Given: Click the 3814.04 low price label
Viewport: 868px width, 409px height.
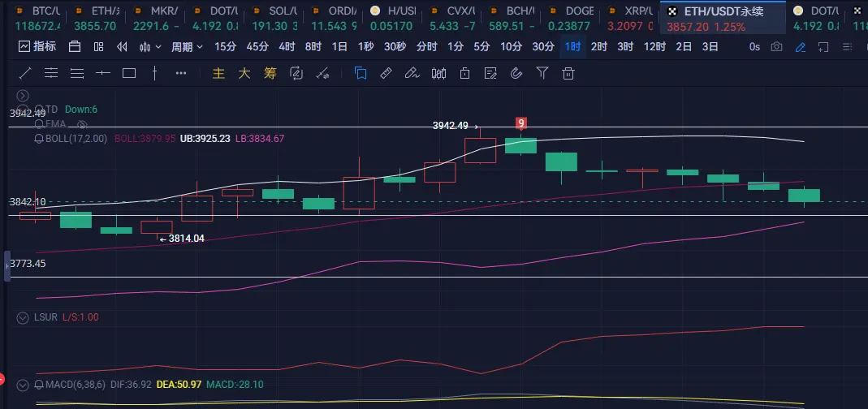Looking at the screenshot, I should [x=186, y=239].
